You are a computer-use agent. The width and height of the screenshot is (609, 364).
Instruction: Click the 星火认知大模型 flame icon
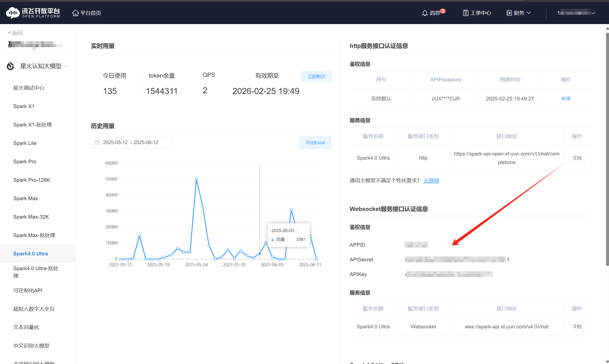[x=10, y=66]
